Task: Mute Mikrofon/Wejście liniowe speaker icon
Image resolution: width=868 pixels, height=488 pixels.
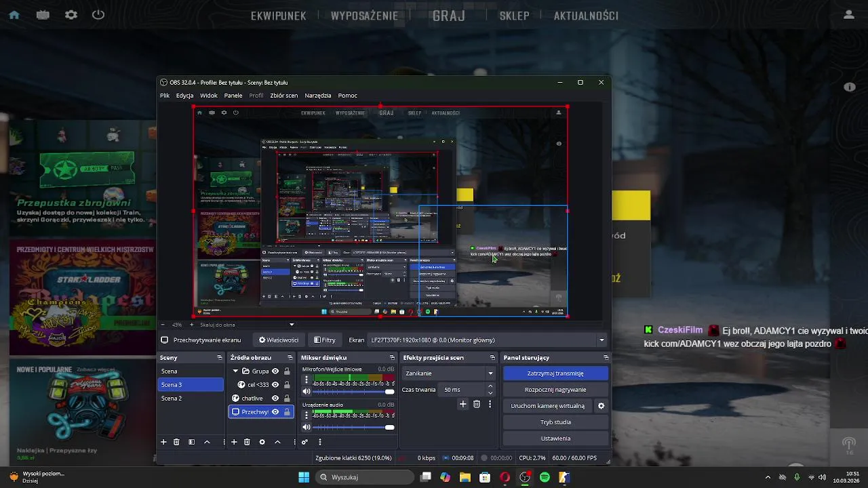Action: pos(307,391)
